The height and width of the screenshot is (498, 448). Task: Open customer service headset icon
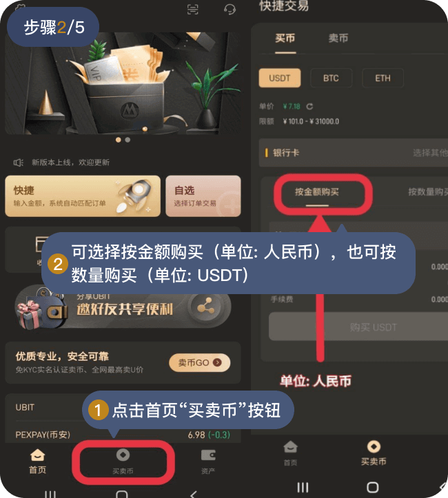(230, 9)
